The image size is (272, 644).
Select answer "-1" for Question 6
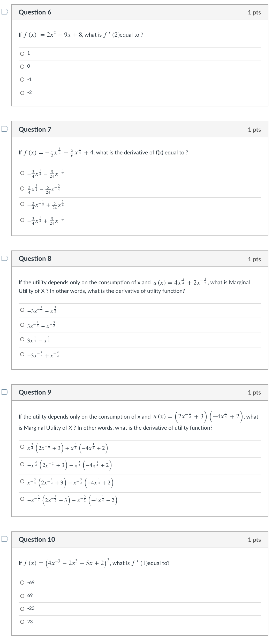pos(22,80)
